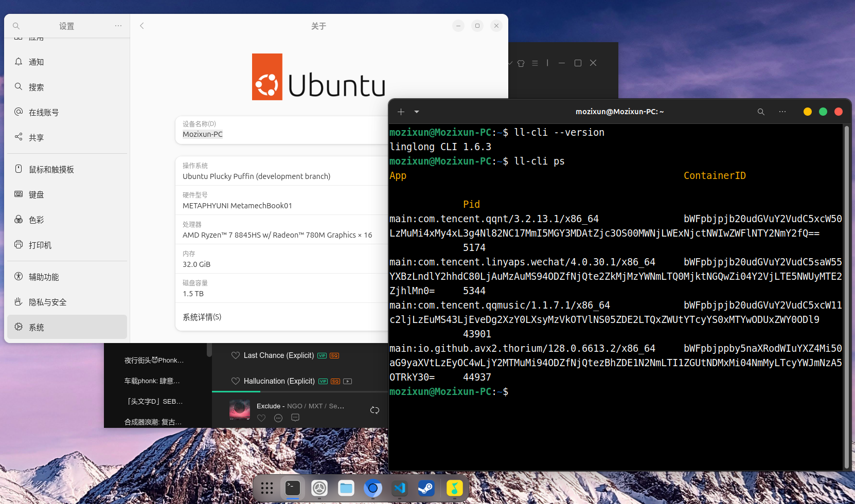This screenshot has height=504, width=855.
Task: Expand the terminal new-tab dropdown arrow
Action: click(x=417, y=112)
